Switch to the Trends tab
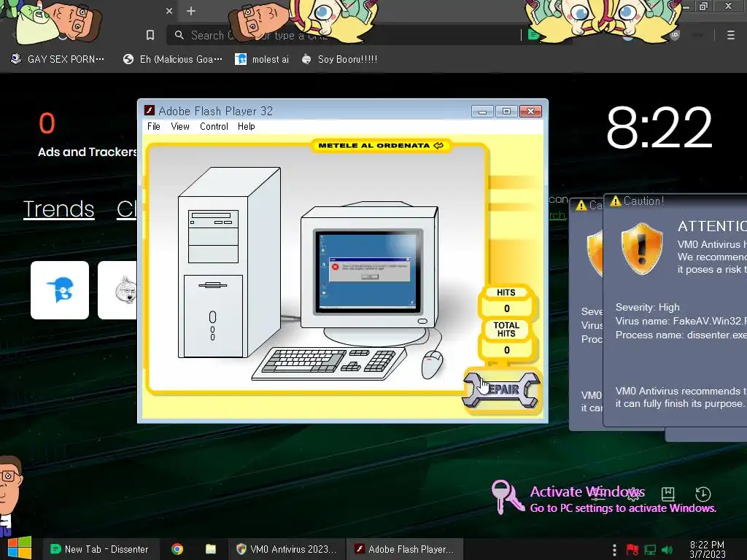The image size is (747, 560). pyautogui.click(x=58, y=209)
